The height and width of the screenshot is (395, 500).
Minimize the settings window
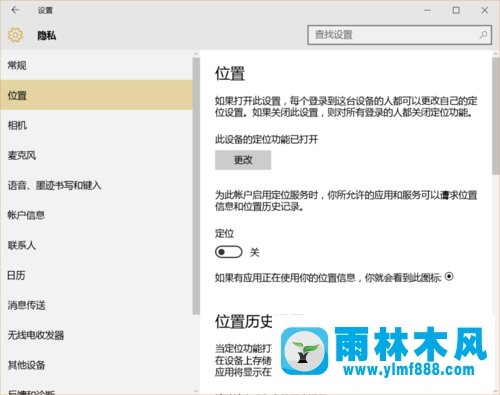pos(427,10)
